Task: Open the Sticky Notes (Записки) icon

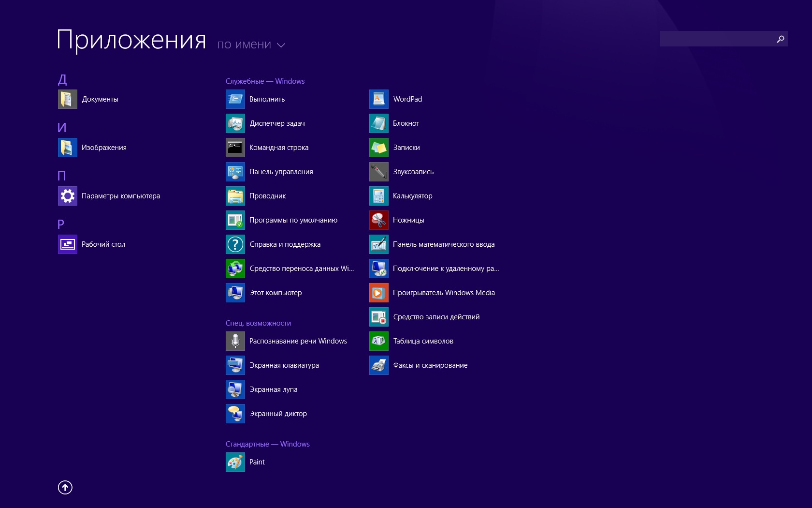Action: tap(378, 148)
